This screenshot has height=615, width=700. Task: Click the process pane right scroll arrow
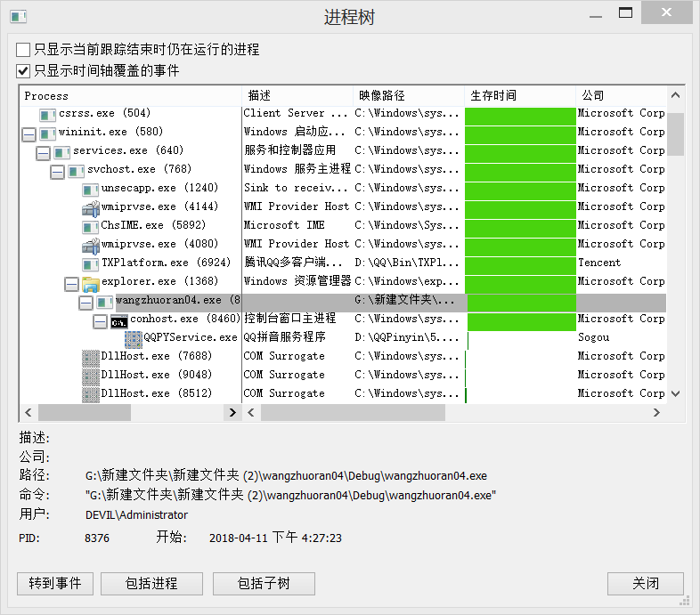[x=232, y=412]
